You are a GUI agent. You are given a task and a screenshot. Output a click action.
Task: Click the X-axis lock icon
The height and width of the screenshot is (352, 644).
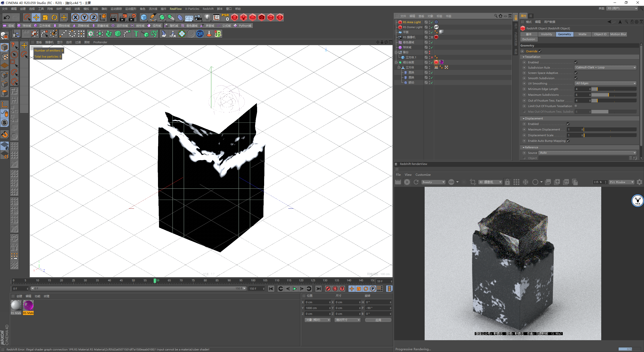(75, 17)
